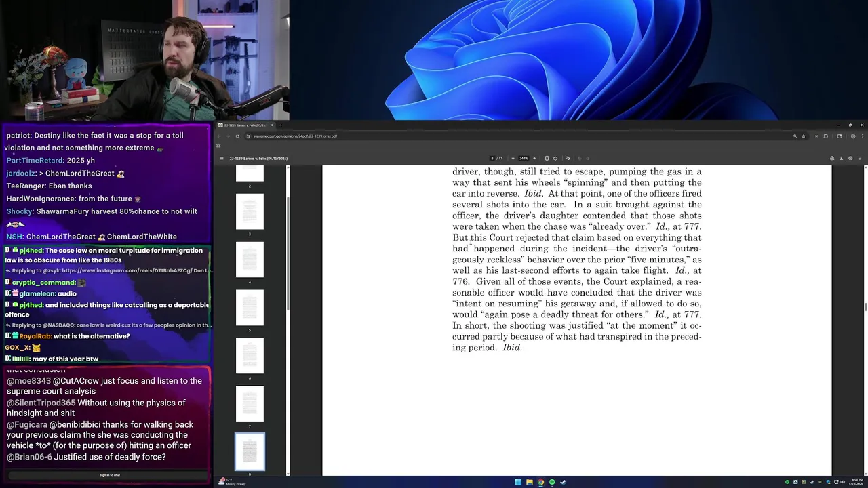Open the PDF viewer sidebar menu icon
This screenshot has height=488, width=868.
click(x=221, y=158)
